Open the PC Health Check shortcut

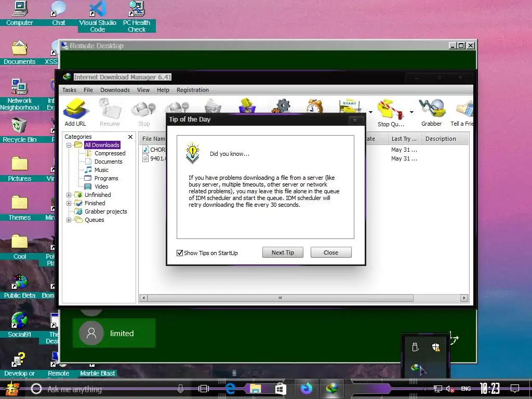137,9
